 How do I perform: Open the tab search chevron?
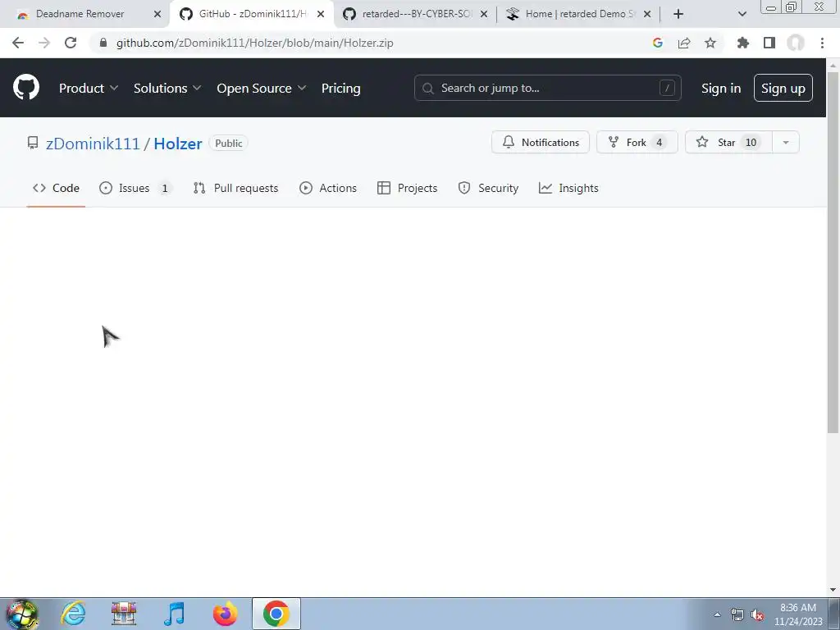pos(742,14)
